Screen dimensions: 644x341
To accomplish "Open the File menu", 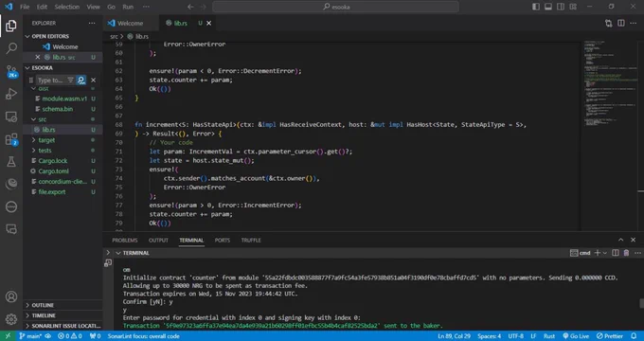I will pyautogui.click(x=25, y=7).
